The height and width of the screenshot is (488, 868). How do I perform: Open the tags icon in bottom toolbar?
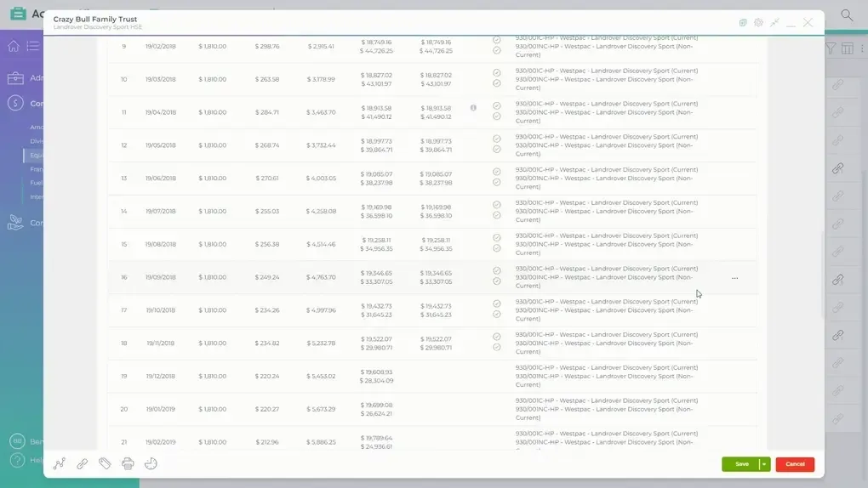tap(105, 463)
